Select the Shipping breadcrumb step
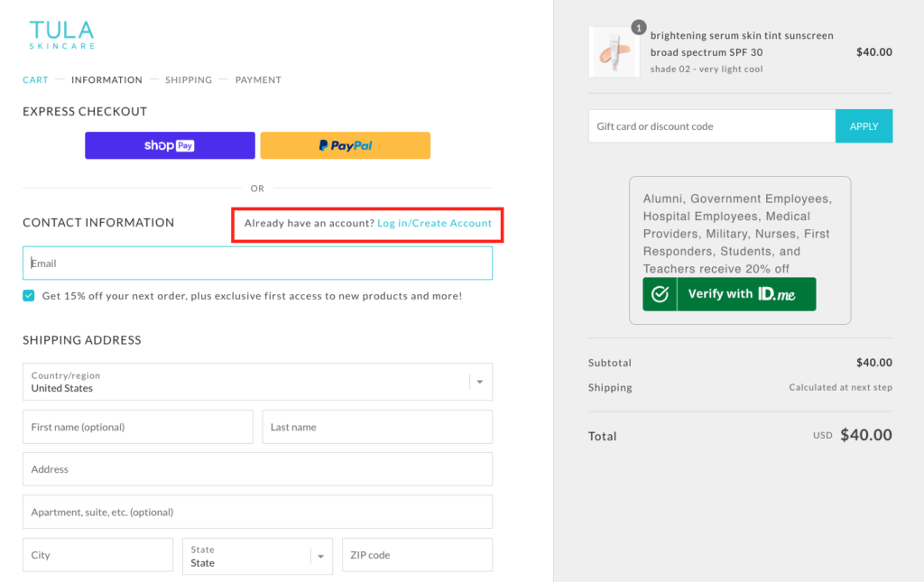 pos(189,79)
